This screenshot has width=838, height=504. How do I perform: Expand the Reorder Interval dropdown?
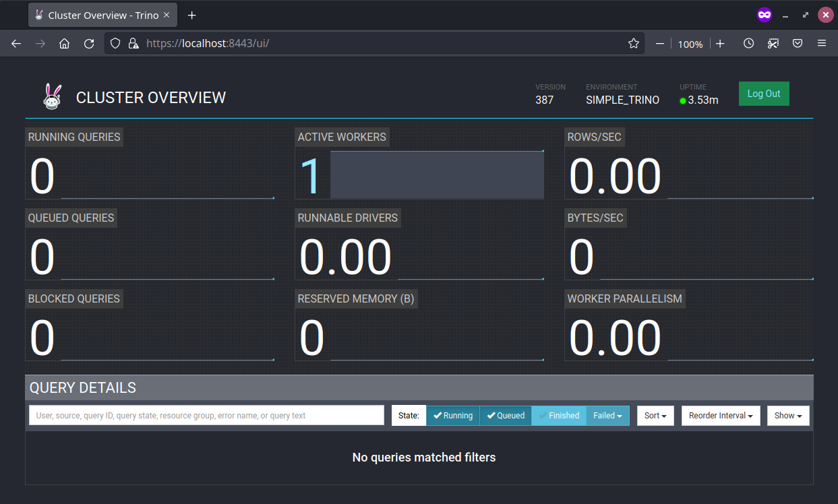(x=720, y=415)
